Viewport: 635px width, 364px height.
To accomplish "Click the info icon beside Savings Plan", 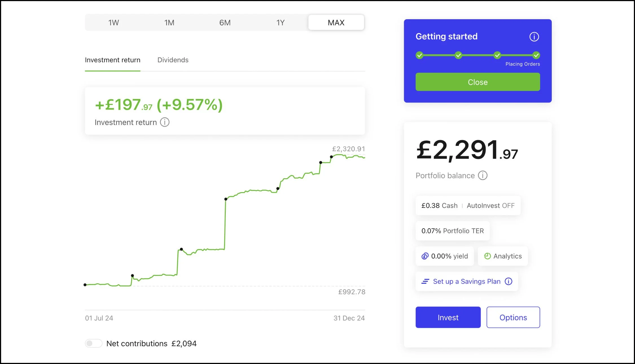I will coord(509,282).
